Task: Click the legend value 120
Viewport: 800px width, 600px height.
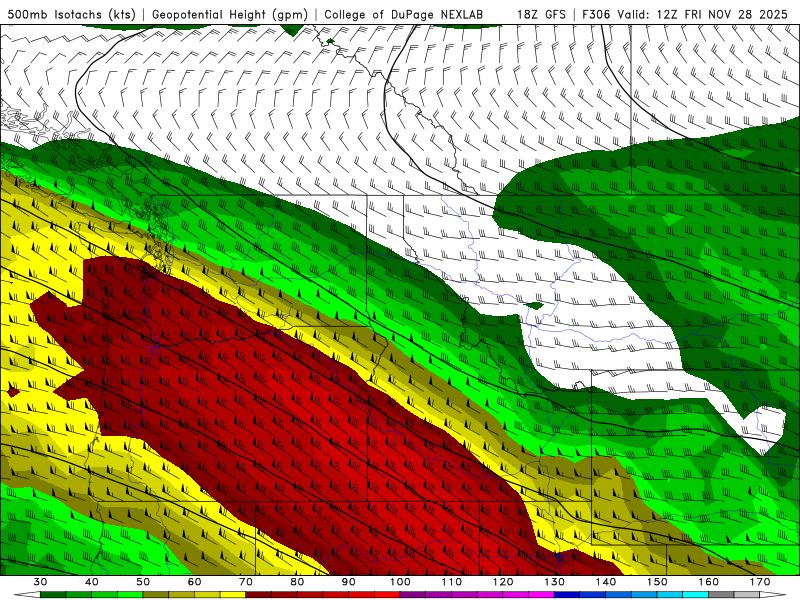Action: [x=503, y=582]
